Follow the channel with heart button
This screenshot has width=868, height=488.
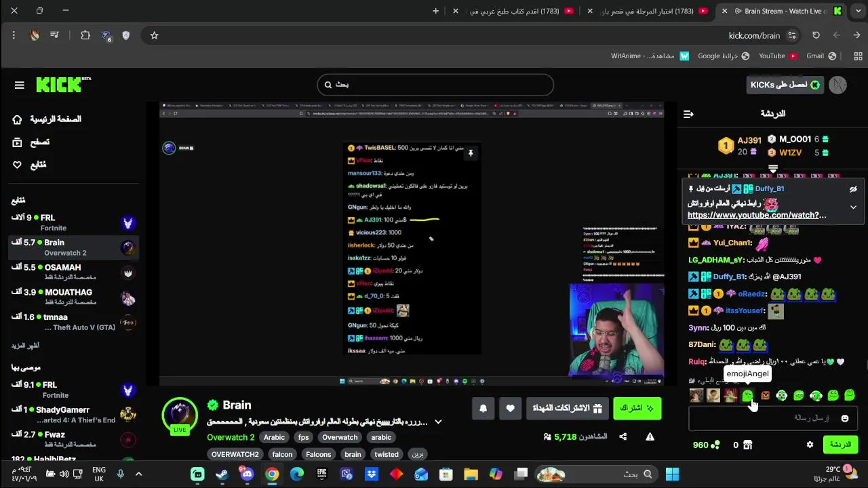click(x=511, y=408)
